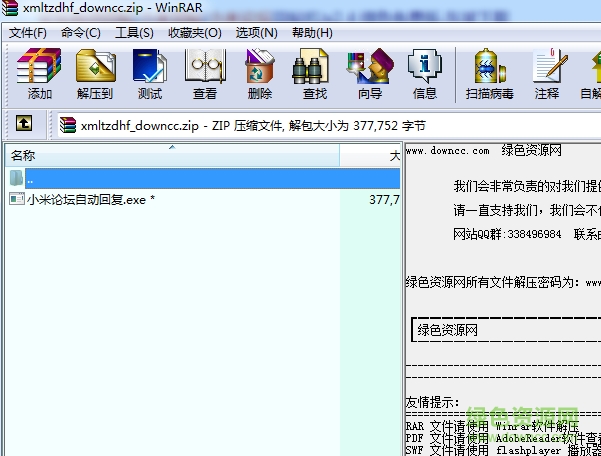Go up one folder level button
Viewport: 601px width, 456px height.
tap(24, 125)
